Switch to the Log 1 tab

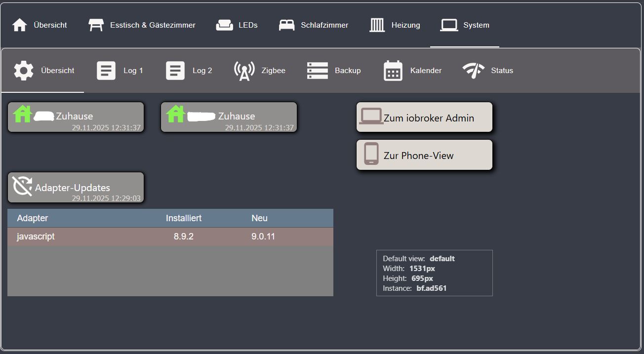pos(120,70)
